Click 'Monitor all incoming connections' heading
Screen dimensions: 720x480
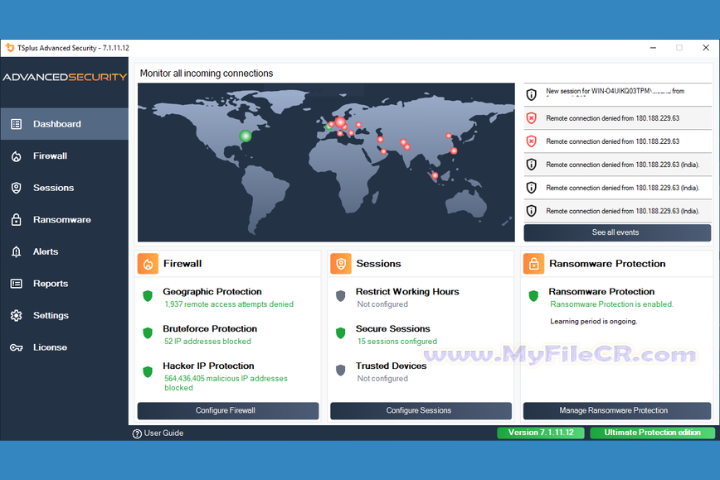pos(206,73)
